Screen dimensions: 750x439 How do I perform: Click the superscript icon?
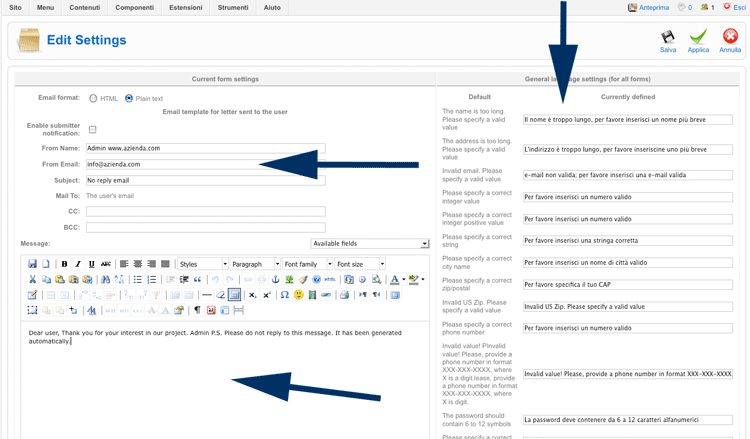click(x=266, y=295)
